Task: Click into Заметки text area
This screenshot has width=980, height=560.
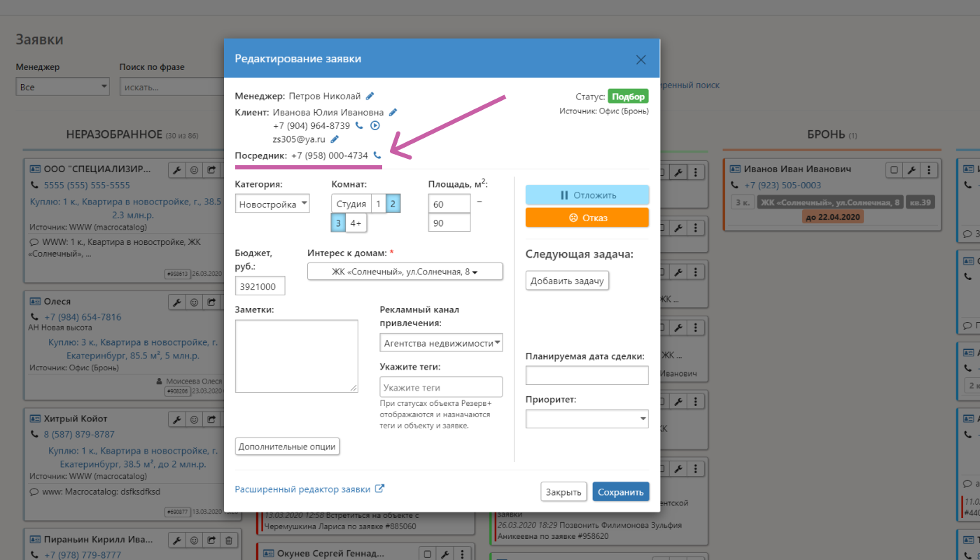Action: [297, 356]
